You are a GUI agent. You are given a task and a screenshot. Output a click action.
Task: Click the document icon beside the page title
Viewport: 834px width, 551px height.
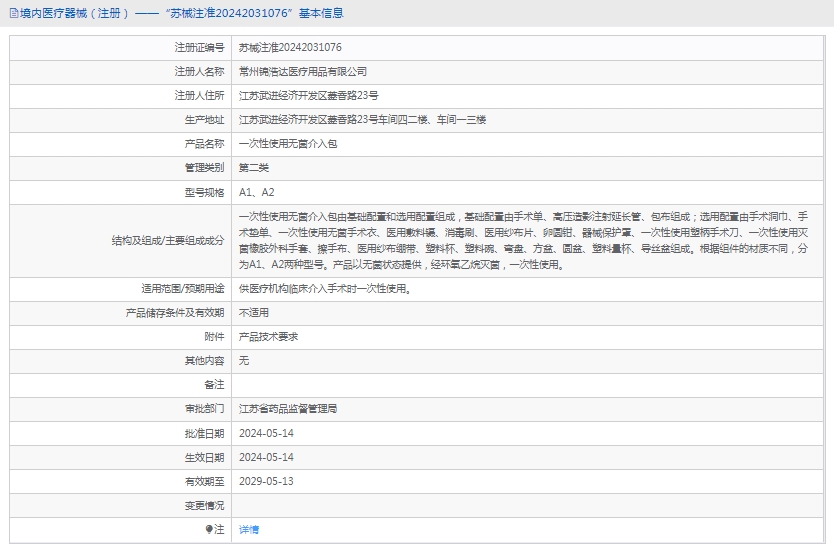(13, 13)
